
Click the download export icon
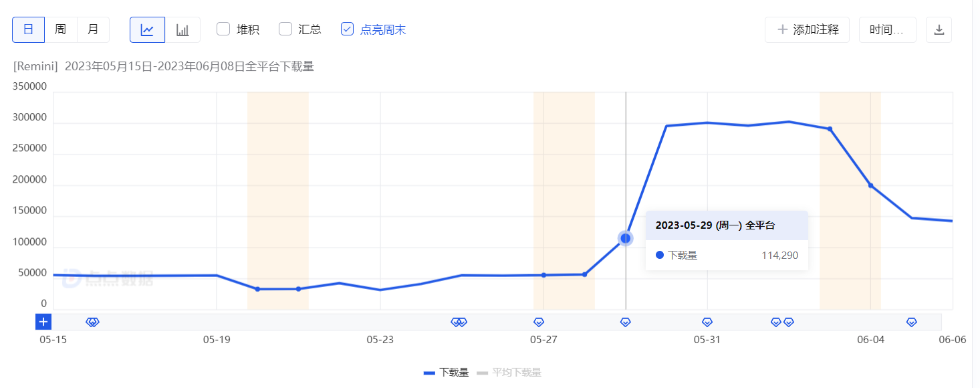point(939,29)
